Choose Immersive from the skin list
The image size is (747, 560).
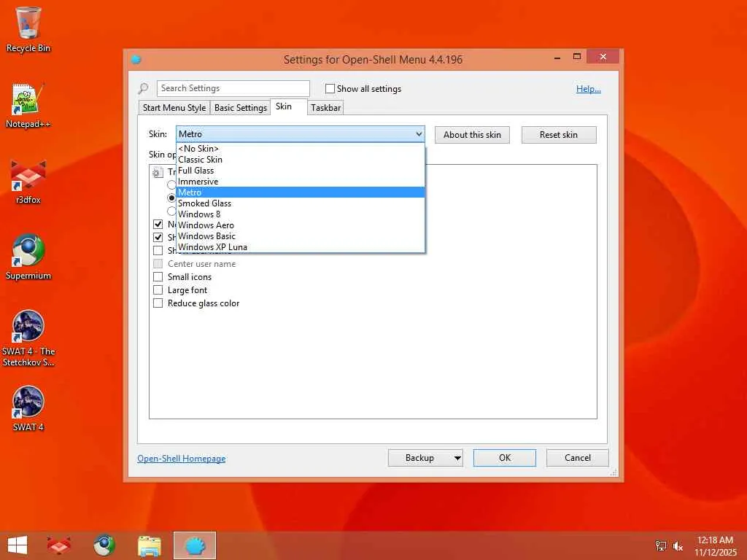(300, 182)
